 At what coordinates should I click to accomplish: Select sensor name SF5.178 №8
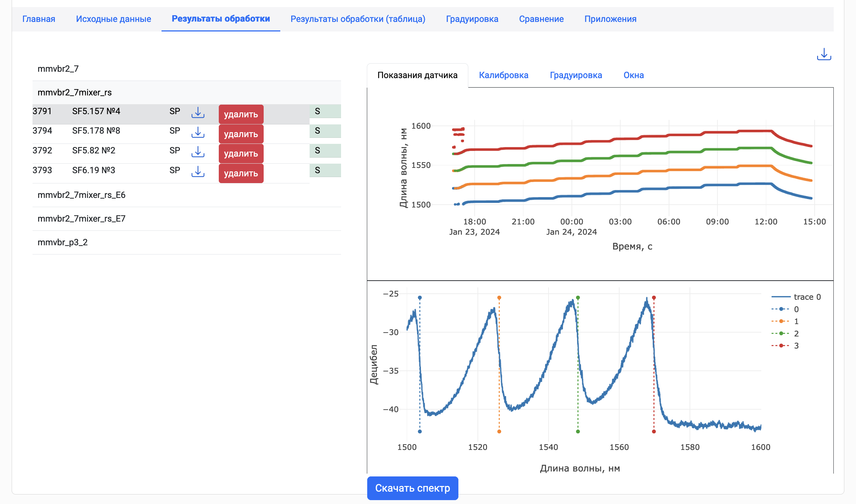click(x=96, y=131)
